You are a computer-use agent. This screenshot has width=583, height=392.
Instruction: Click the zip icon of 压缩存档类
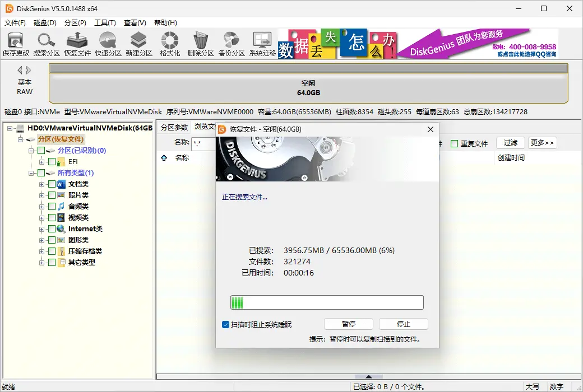[61, 251]
